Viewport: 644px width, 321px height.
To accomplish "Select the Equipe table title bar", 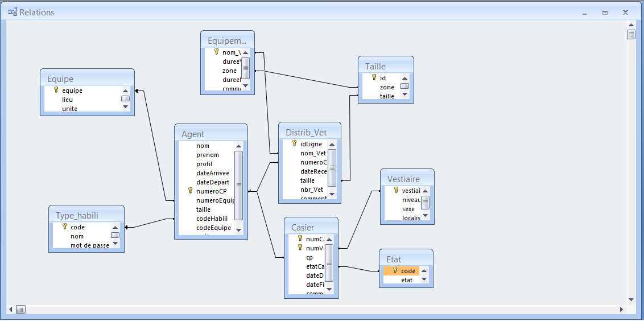I will (x=87, y=79).
